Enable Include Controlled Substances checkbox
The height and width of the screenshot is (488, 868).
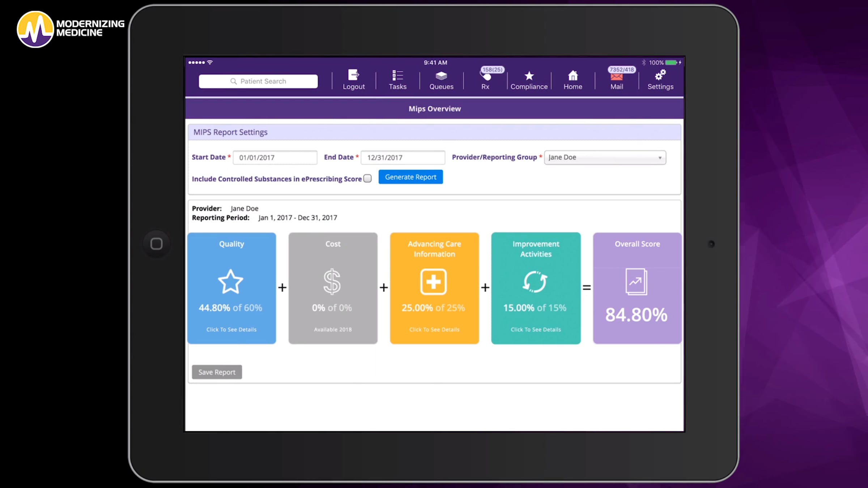coord(367,179)
